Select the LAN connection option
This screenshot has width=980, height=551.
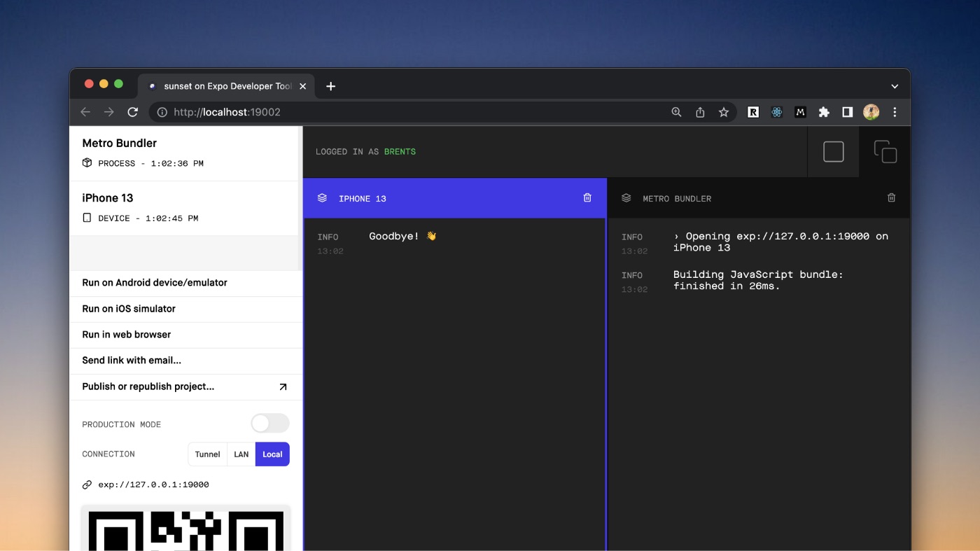(241, 454)
